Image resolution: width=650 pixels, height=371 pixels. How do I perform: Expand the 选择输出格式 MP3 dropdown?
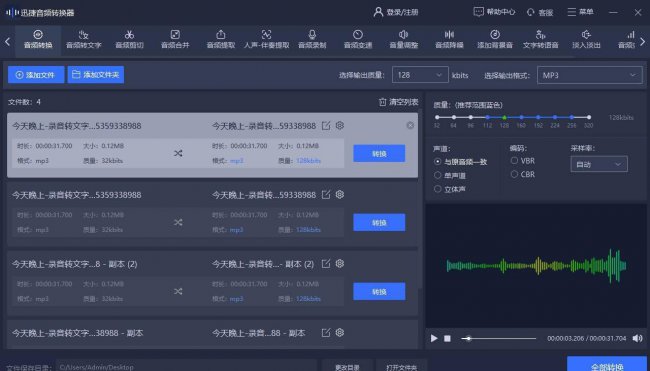pyautogui.click(x=589, y=75)
